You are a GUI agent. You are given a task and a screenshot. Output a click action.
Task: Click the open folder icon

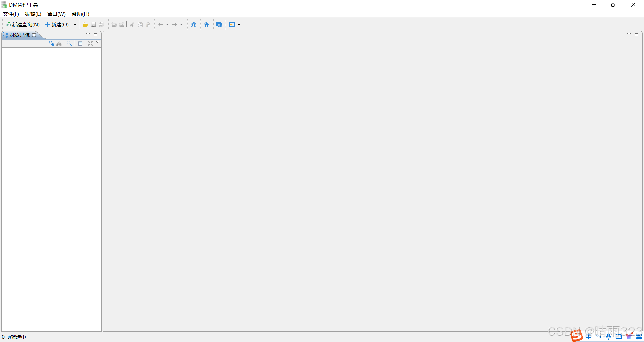coord(85,24)
